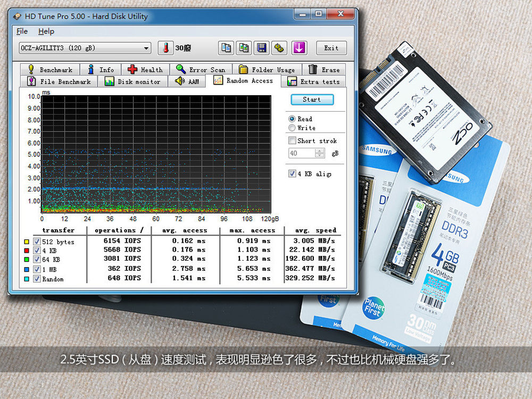Click the blue 1 MB color swatch

coord(27,269)
